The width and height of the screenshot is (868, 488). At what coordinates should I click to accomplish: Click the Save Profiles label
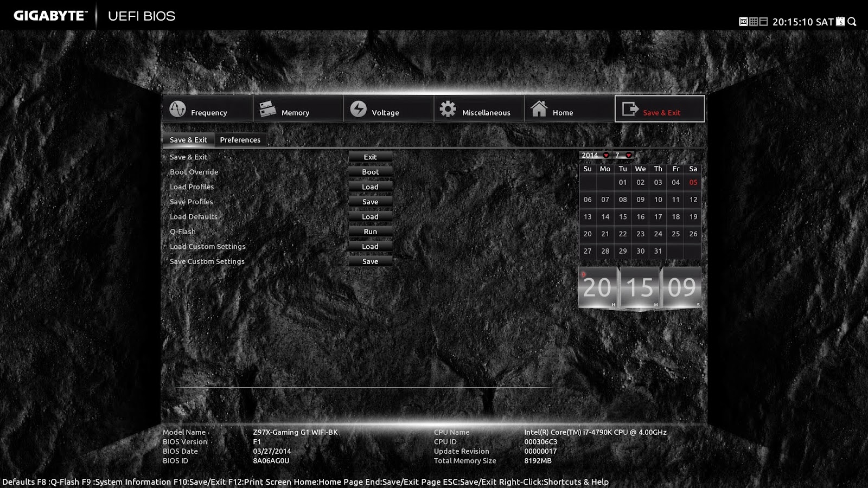pos(192,202)
